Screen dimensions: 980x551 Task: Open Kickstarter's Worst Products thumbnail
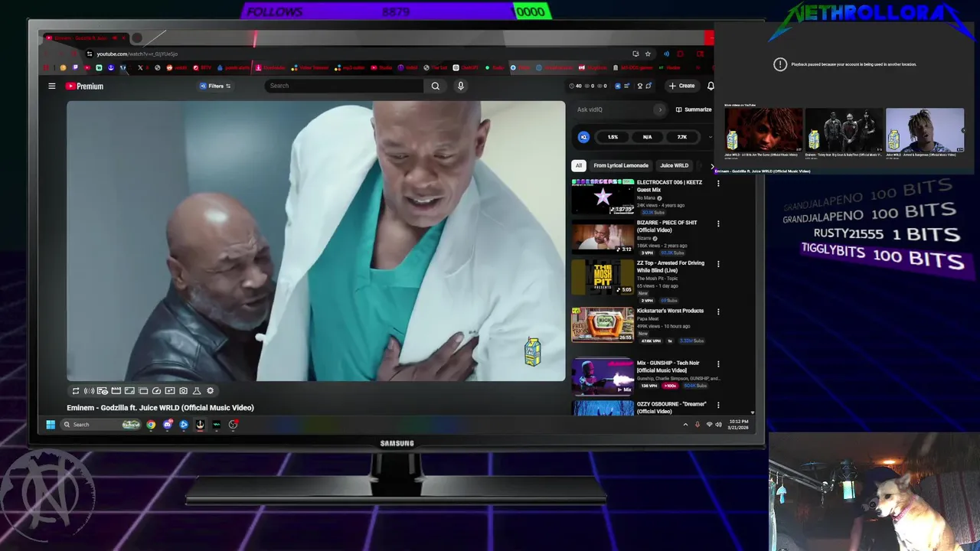point(603,324)
